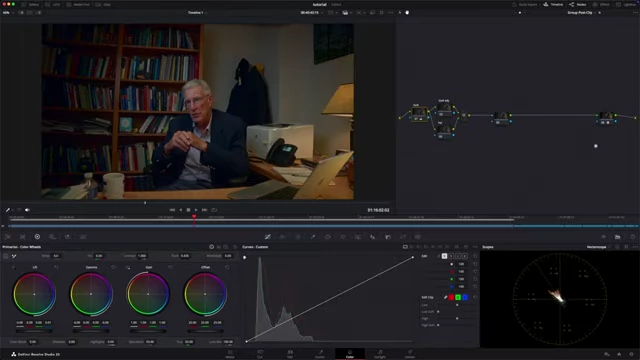Open the Tracker palette
640x360 pixels.
click(x=343, y=237)
